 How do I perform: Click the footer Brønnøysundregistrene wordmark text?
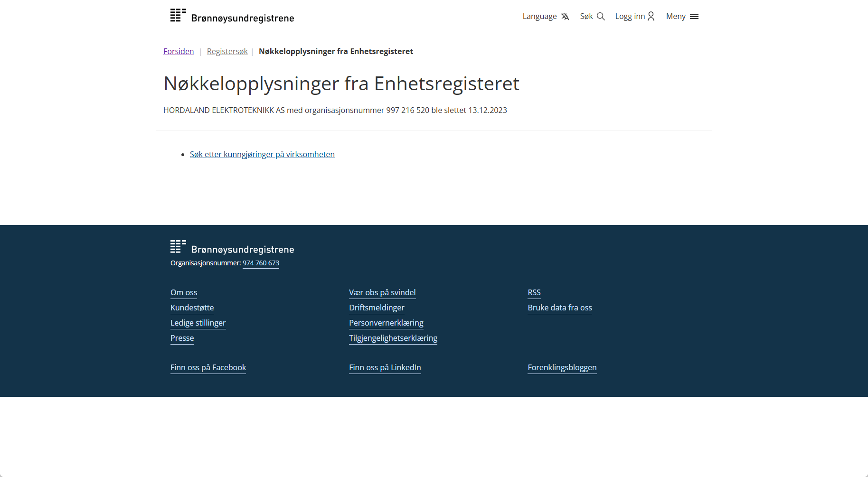tap(243, 250)
